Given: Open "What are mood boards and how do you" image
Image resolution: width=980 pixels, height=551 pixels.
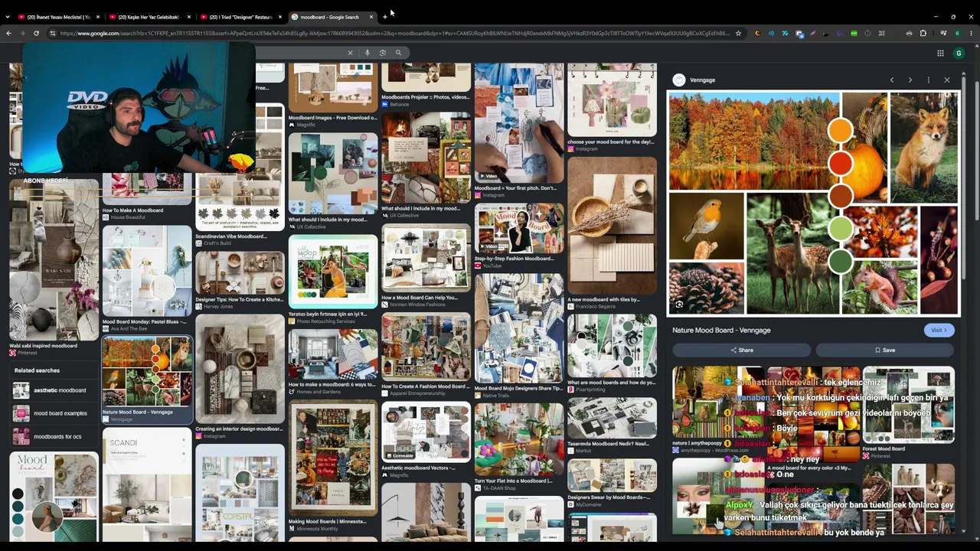Looking at the screenshot, I should [612, 346].
